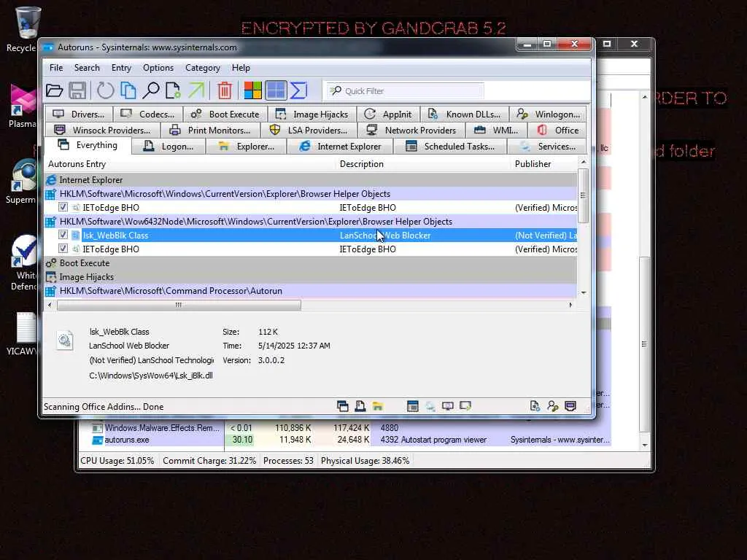Switch to the Winsock Providers tab
The image size is (747, 560).
102,130
